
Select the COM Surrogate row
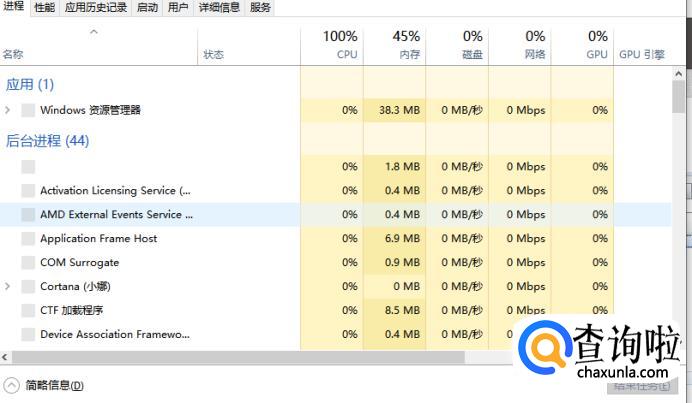click(335, 263)
